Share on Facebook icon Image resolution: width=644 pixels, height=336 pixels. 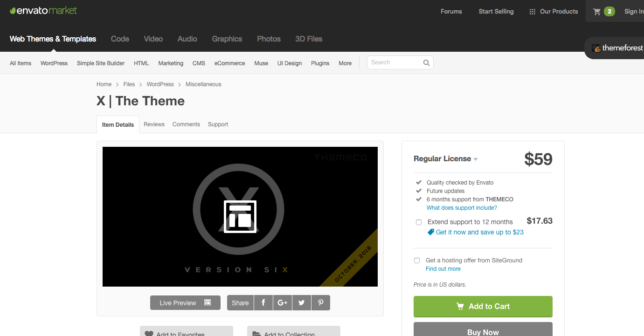[263, 303]
